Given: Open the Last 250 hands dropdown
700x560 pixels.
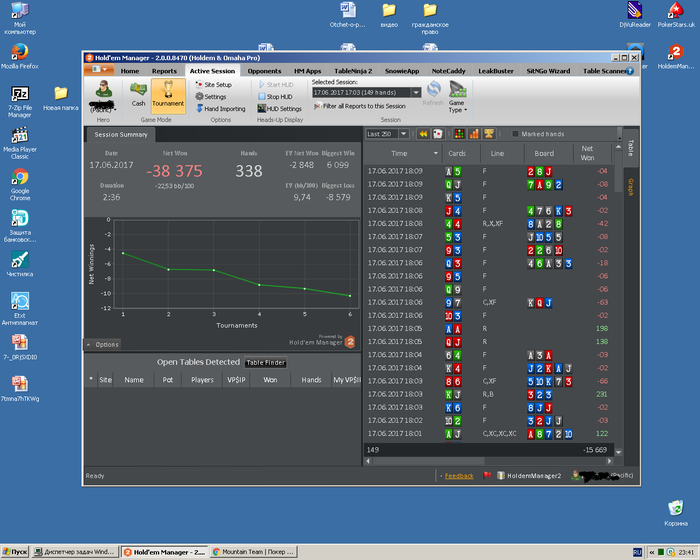Looking at the screenshot, I should [404, 134].
